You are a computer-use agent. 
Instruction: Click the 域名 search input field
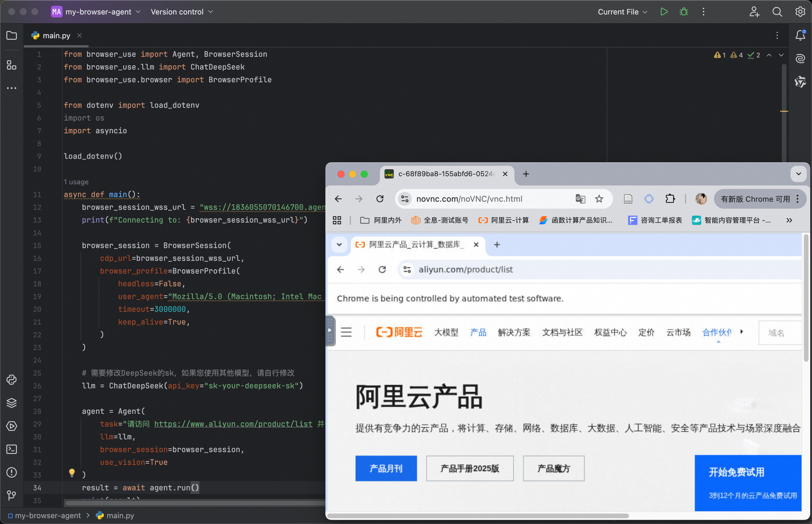(x=780, y=333)
